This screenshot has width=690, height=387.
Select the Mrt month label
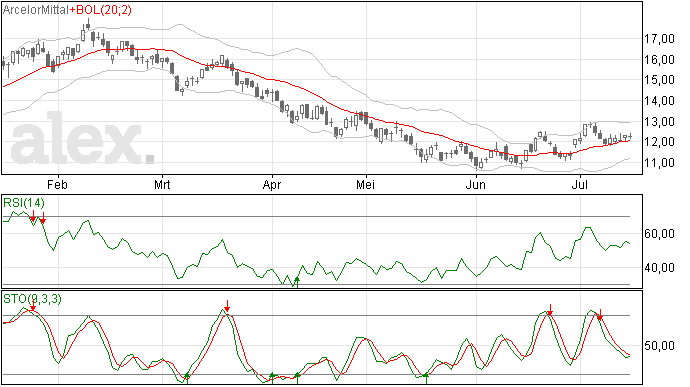[x=162, y=184]
